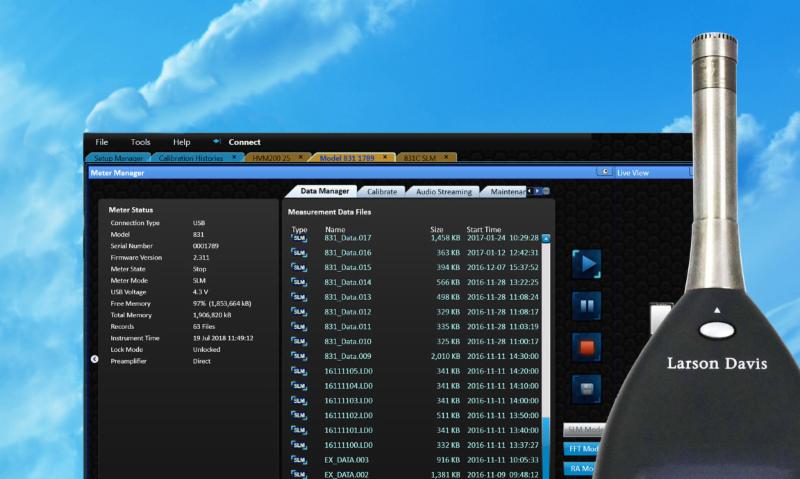800x479 pixels.
Task: Click SLM icon for 16111103.LD0
Action: (299, 400)
